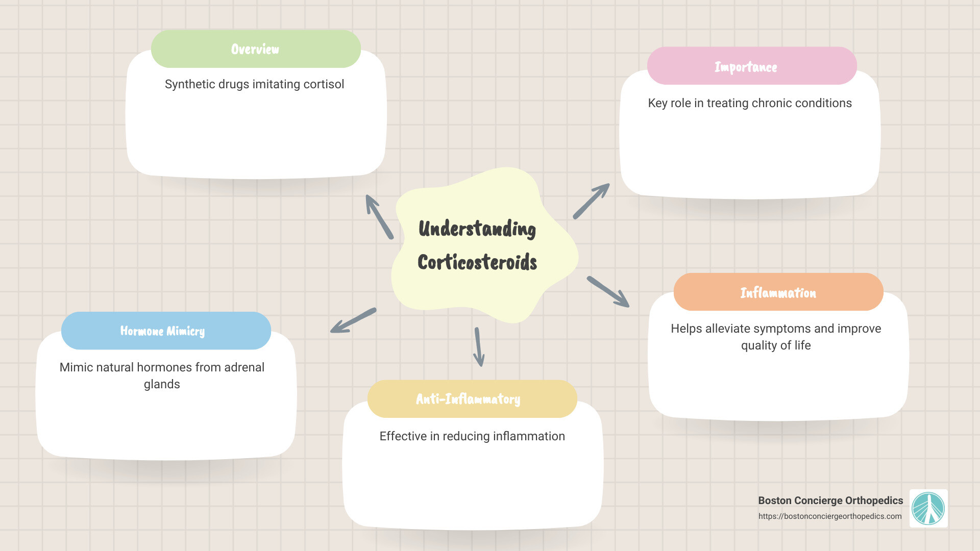This screenshot has height=551, width=980.
Task: Click 'Synthetic drugs imitating cortisol' text
Action: (x=254, y=84)
